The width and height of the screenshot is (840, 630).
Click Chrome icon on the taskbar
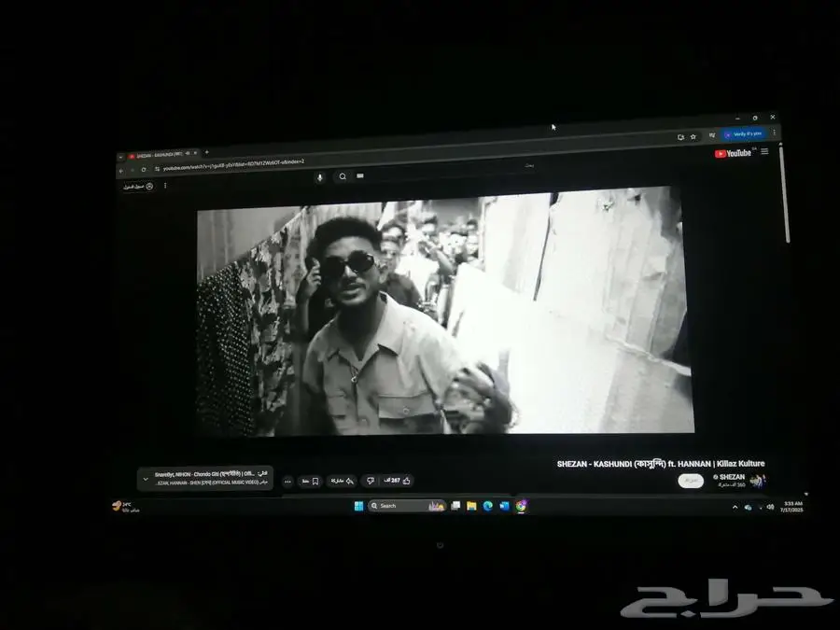tap(521, 506)
